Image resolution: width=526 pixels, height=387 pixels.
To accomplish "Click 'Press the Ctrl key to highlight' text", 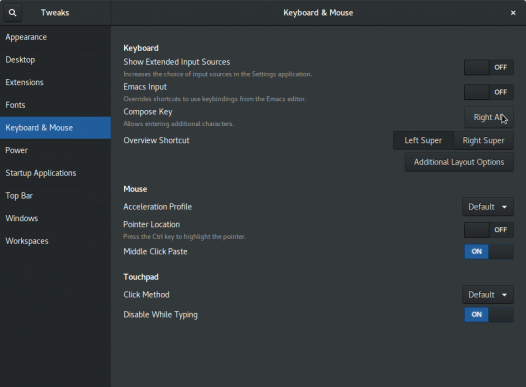I will pyautogui.click(x=185, y=236).
